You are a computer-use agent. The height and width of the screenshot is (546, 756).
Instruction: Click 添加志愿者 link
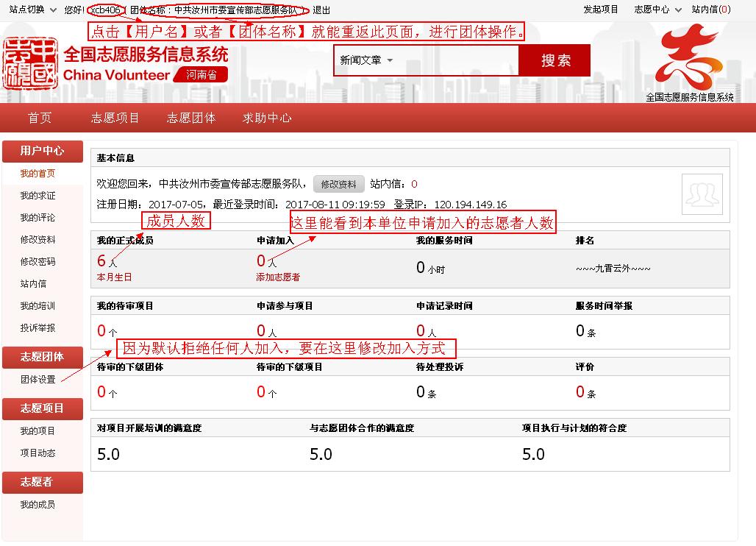point(278,277)
